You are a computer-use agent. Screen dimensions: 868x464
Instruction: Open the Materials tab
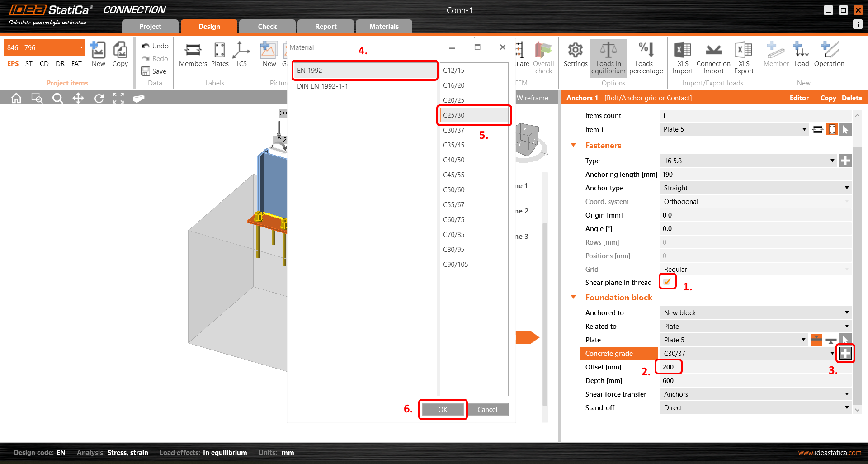tap(384, 27)
